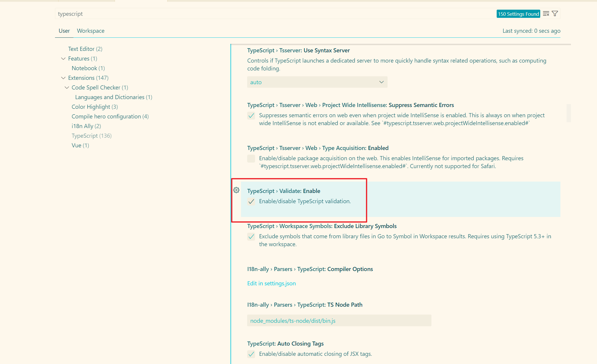Open Edit in settings.json link

[271, 283]
